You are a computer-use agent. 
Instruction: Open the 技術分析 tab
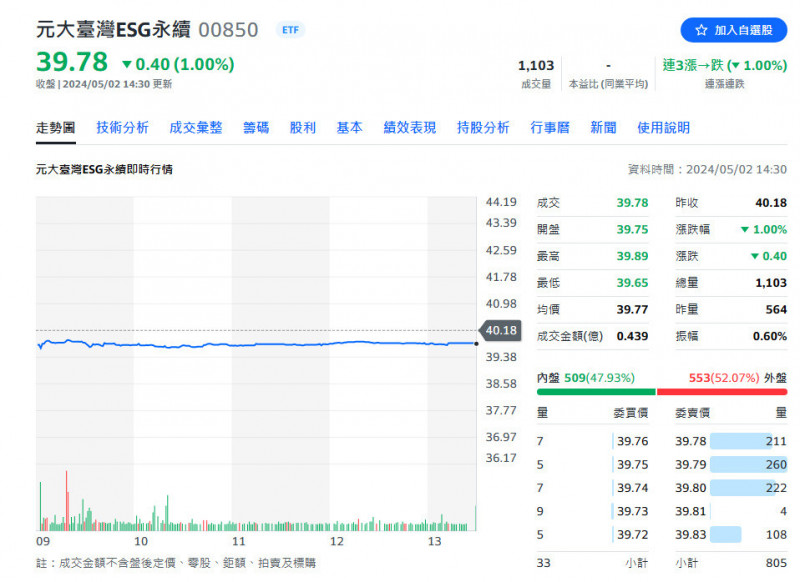click(x=122, y=128)
